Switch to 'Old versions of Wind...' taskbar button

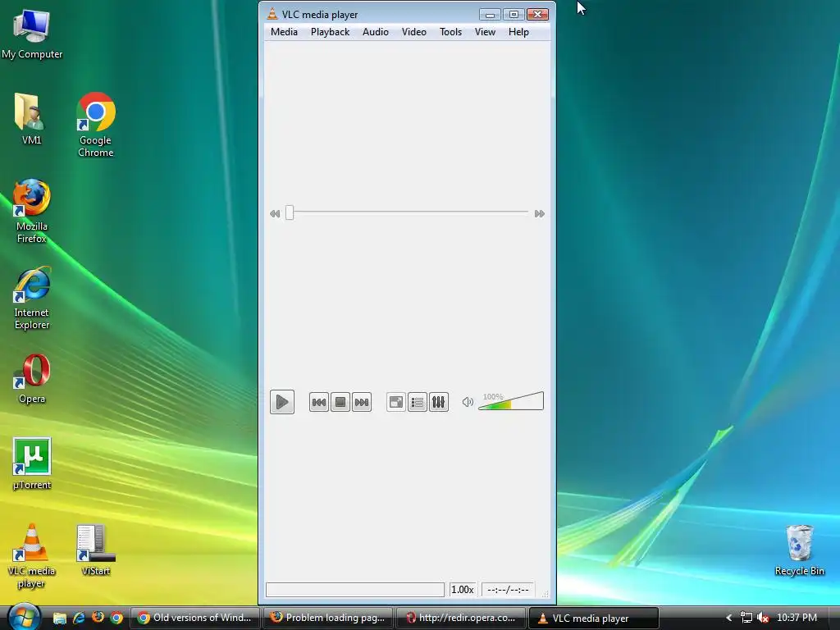click(195, 618)
